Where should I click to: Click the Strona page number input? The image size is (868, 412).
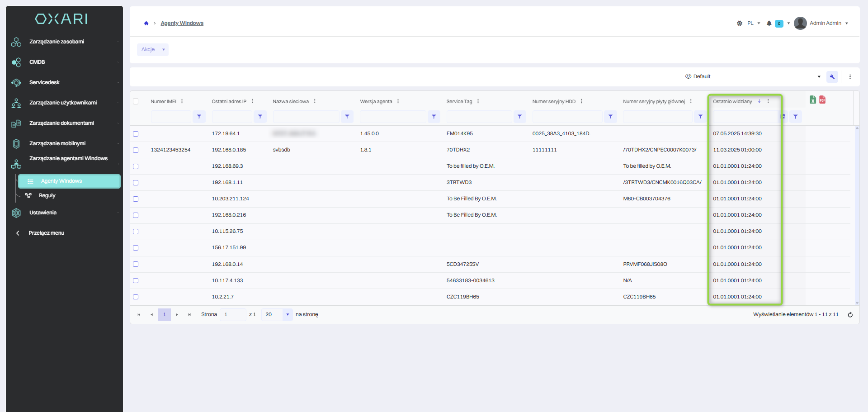(233, 315)
